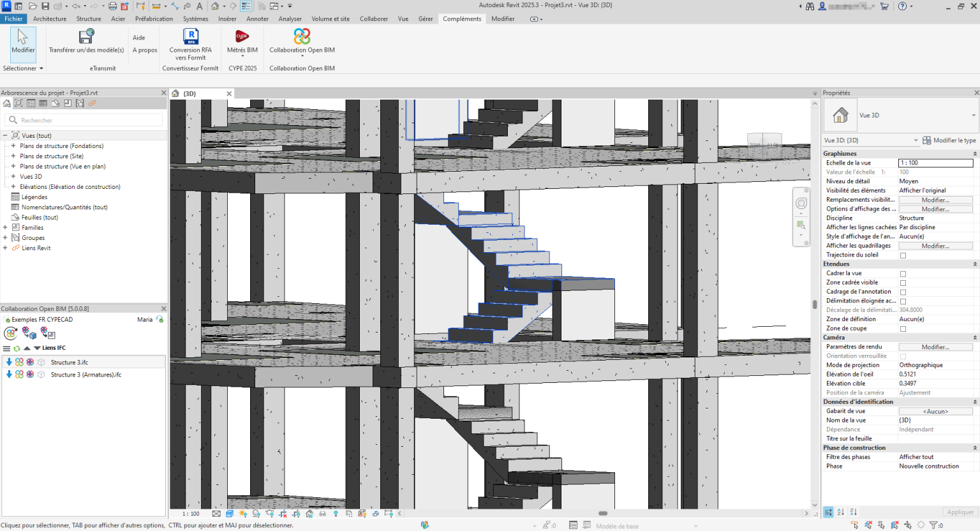Expand the Familles node in project browser
980x531 pixels.
coord(6,227)
